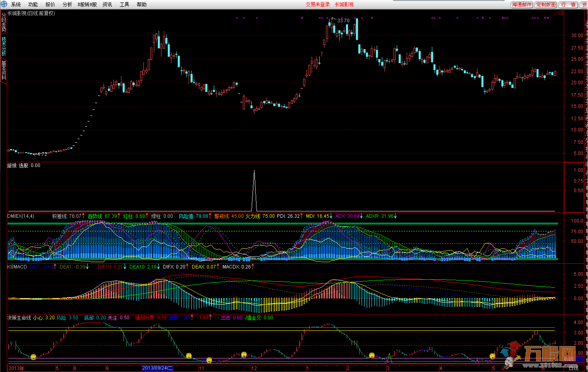Switch to the 基本资料 side tab
Viewport: 588px width, 372px height.
coord(4,70)
